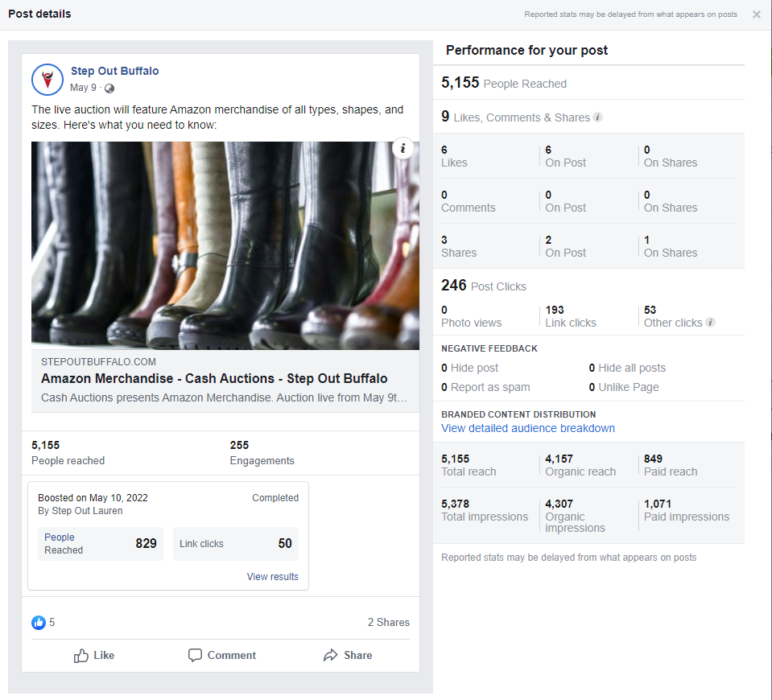Close the Post details dialog
Viewport: 772px width, 700px height.
(x=756, y=14)
